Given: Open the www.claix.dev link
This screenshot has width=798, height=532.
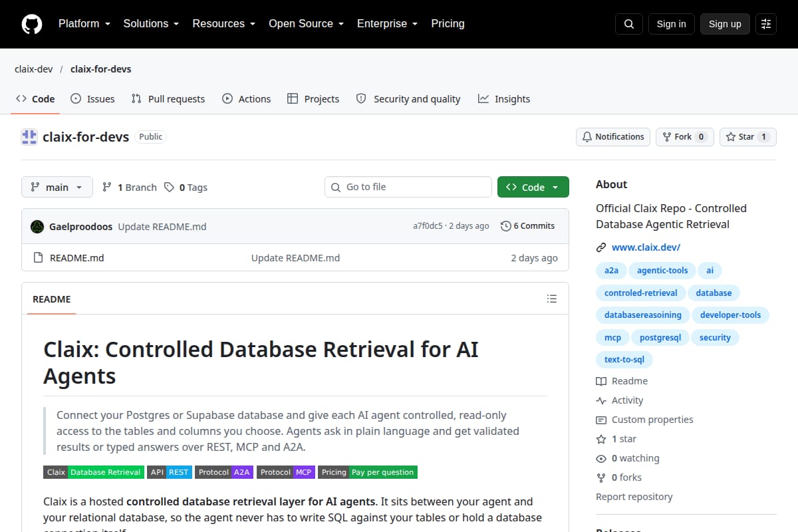Looking at the screenshot, I should click(x=646, y=247).
